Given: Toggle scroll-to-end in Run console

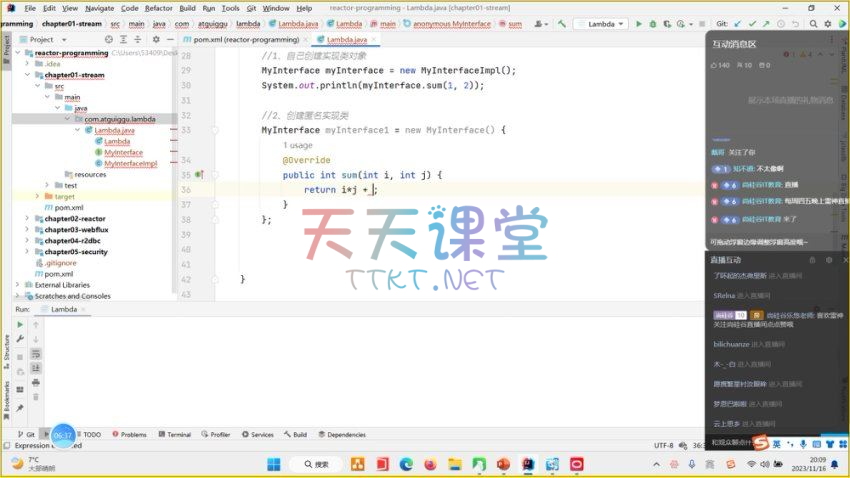Looking at the screenshot, I should 36,367.
